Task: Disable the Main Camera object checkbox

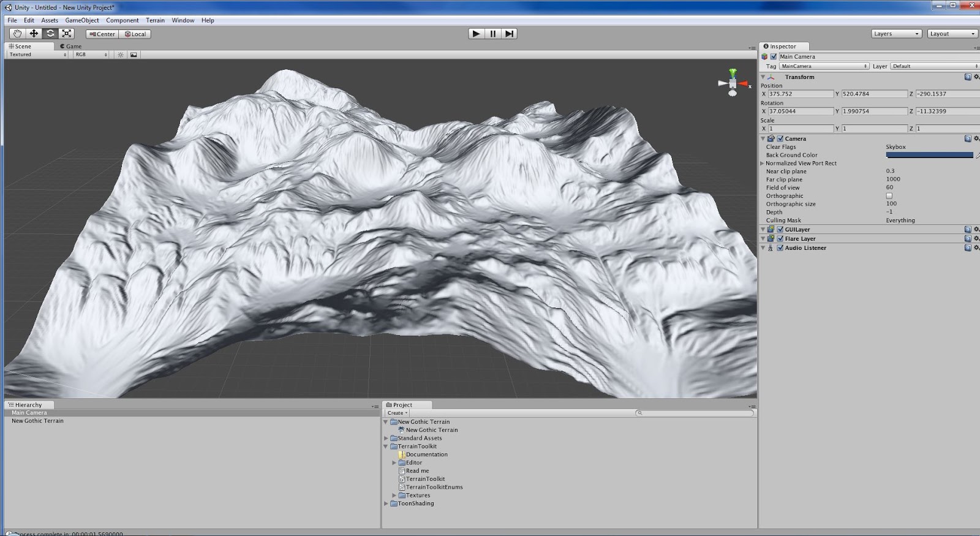Action: pyautogui.click(x=774, y=56)
